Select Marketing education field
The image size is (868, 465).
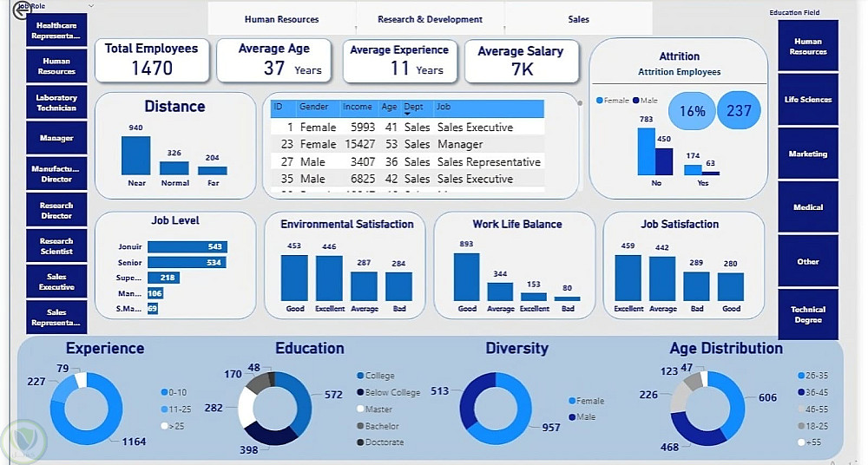tap(808, 154)
